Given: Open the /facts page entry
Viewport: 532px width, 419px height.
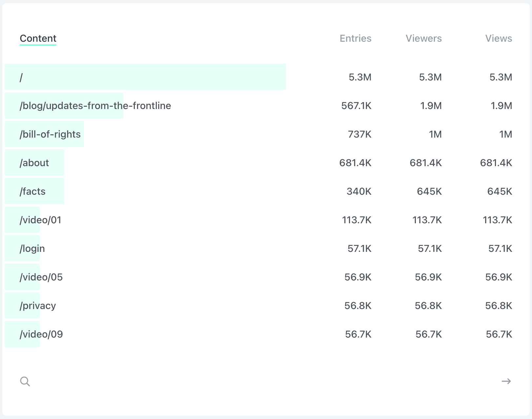Looking at the screenshot, I should coord(33,191).
